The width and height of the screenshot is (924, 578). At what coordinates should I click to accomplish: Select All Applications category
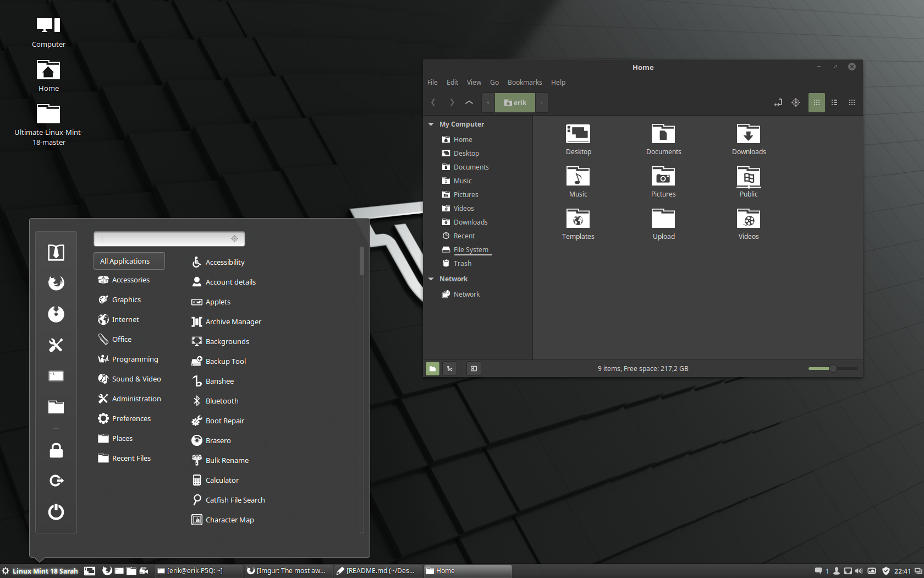coord(129,261)
